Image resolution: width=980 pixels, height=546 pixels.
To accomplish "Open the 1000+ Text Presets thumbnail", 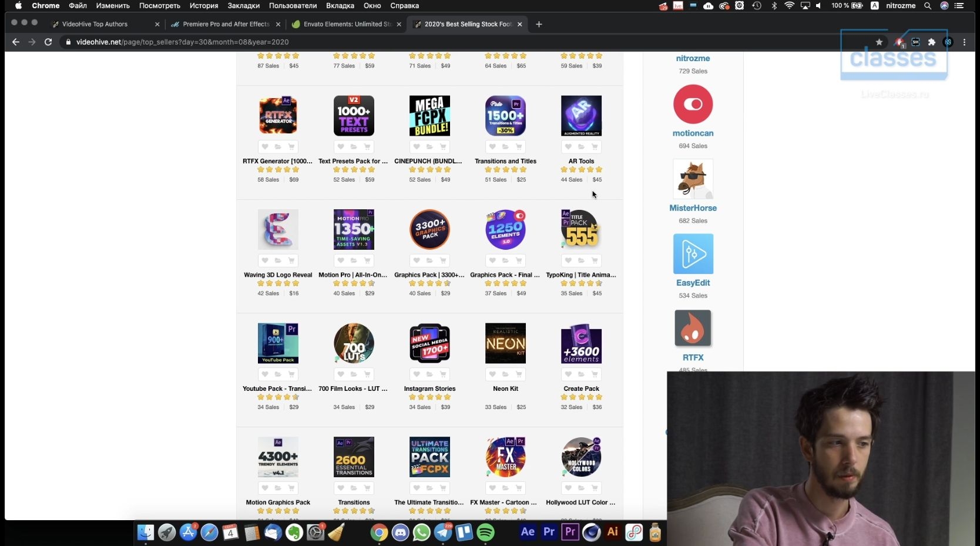I will pos(354,116).
